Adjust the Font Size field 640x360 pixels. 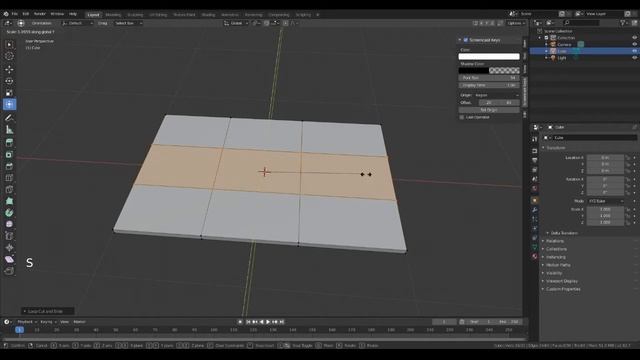coord(489,78)
